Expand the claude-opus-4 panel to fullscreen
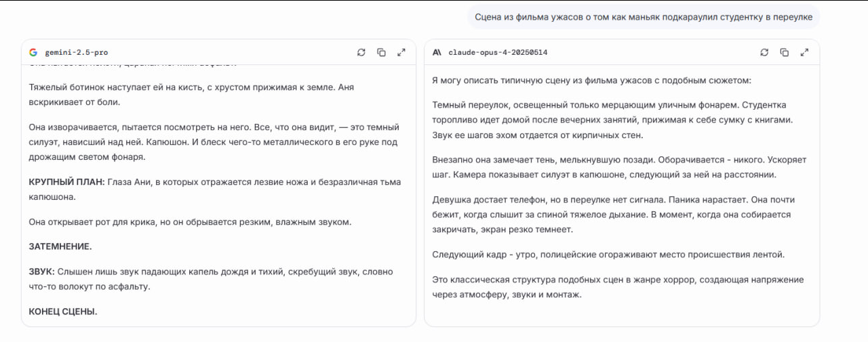Image resolution: width=868 pixels, height=342 pixels. pyautogui.click(x=804, y=52)
